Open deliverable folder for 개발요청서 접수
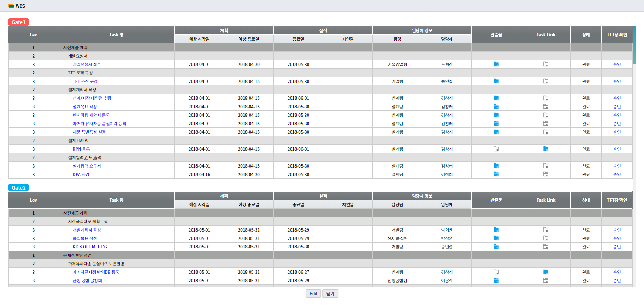This screenshot has height=306, width=644. pos(496,64)
